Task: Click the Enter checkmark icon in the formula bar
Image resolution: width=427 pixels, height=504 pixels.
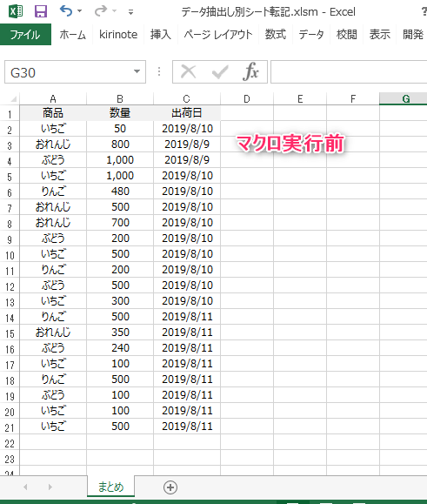Action: click(x=220, y=71)
